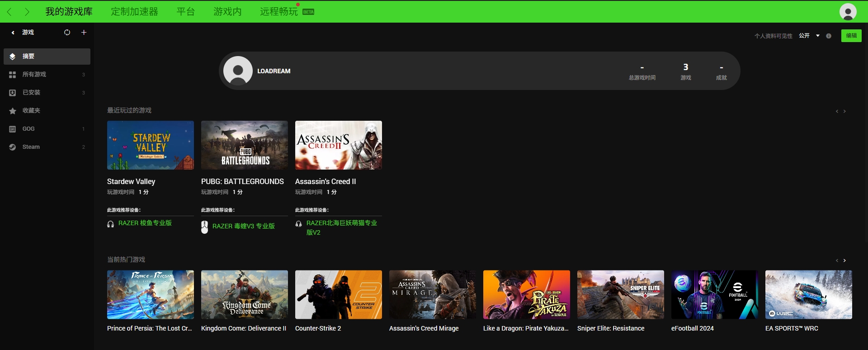Click the Counter-Strike 2 title text
This screenshot has height=350, width=868.
click(x=318, y=328)
